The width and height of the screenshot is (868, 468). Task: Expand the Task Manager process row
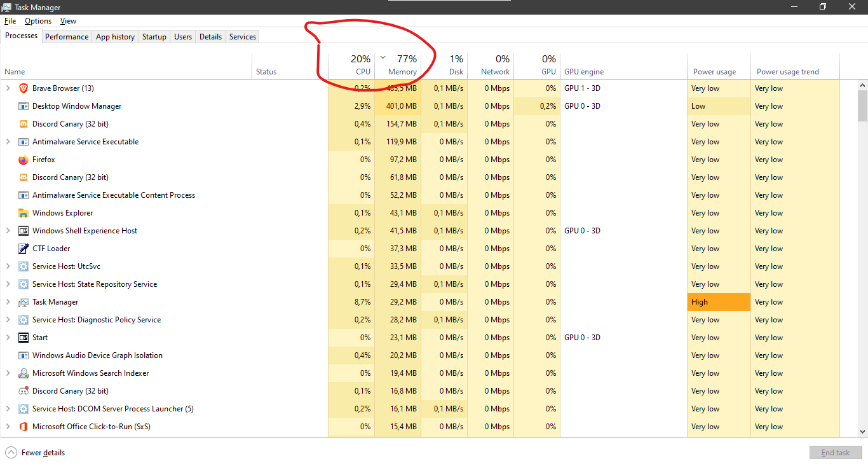[8, 302]
